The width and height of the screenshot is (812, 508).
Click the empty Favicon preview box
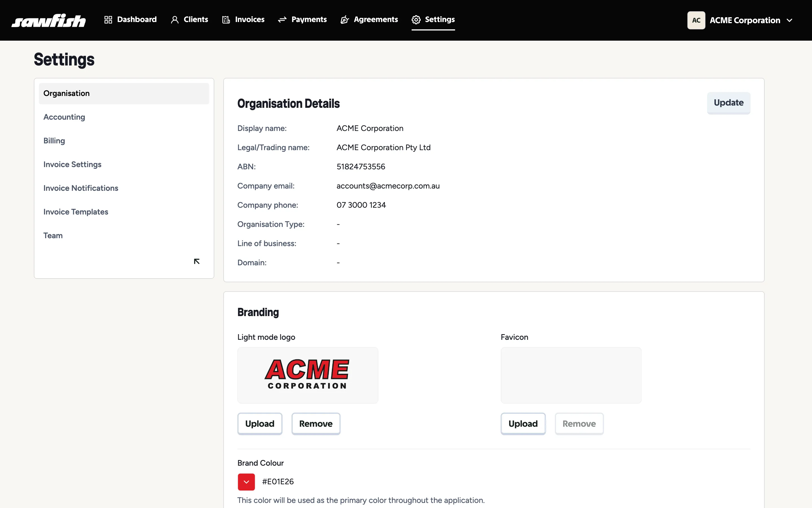click(x=571, y=375)
